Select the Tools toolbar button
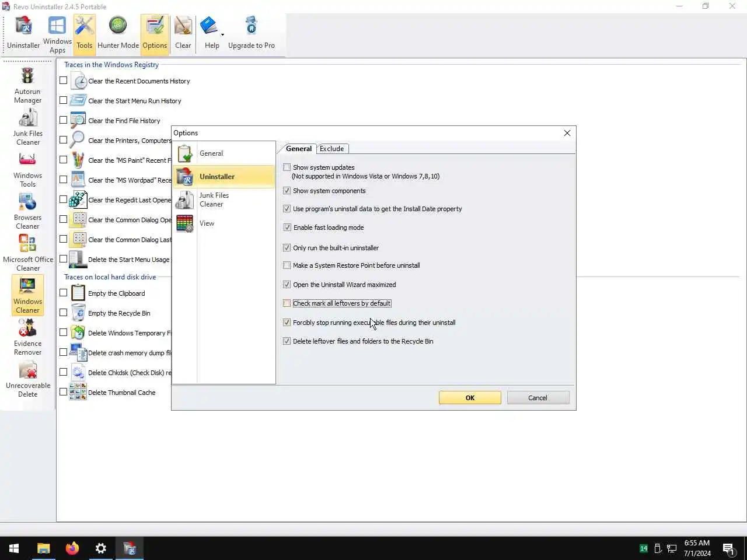747x560 pixels. click(85, 34)
